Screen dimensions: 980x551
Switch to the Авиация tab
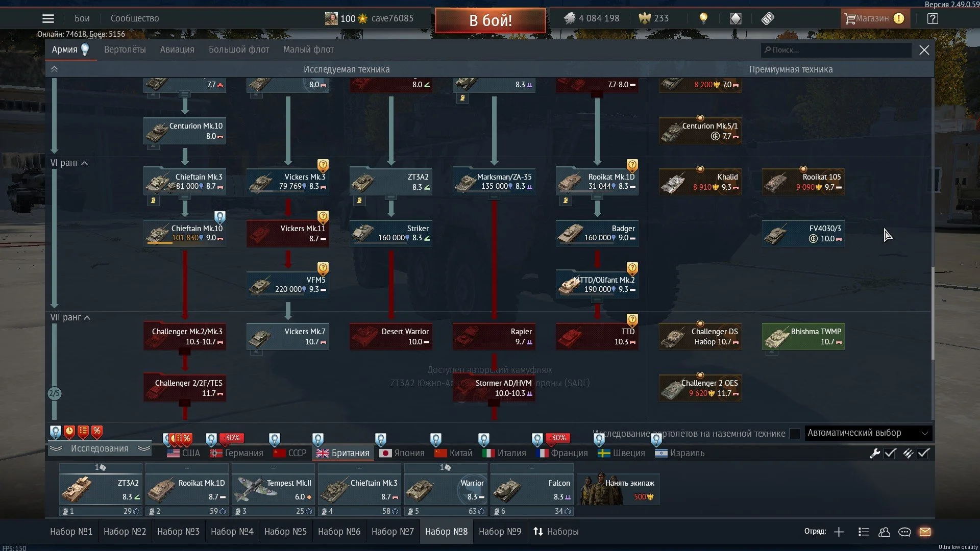pos(177,49)
